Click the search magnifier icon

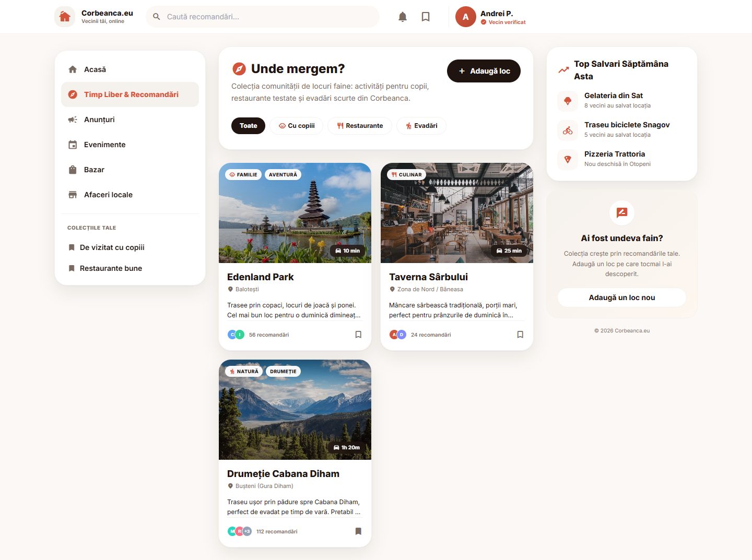pyautogui.click(x=157, y=17)
